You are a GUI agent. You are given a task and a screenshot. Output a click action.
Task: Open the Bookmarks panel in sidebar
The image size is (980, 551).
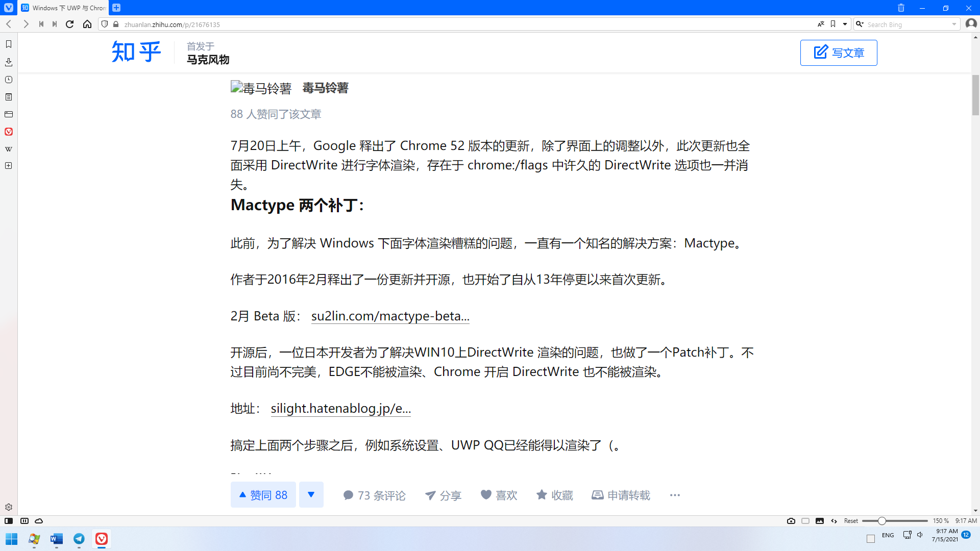(x=9, y=44)
